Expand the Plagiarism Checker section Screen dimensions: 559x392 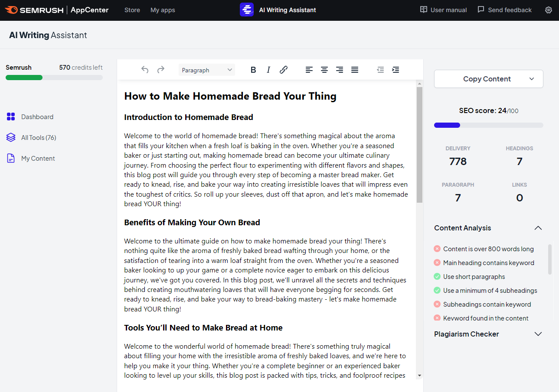click(538, 334)
